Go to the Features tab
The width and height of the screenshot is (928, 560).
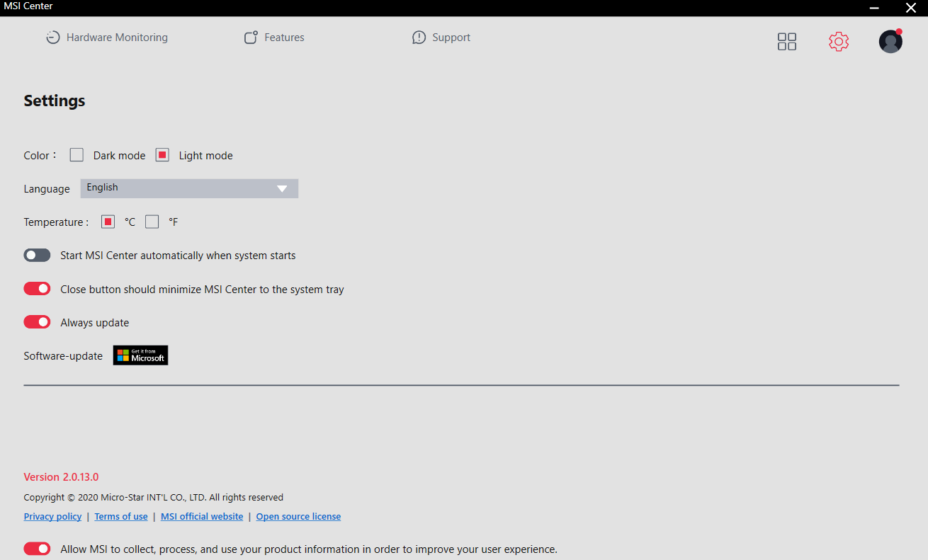(x=274, y=38)
